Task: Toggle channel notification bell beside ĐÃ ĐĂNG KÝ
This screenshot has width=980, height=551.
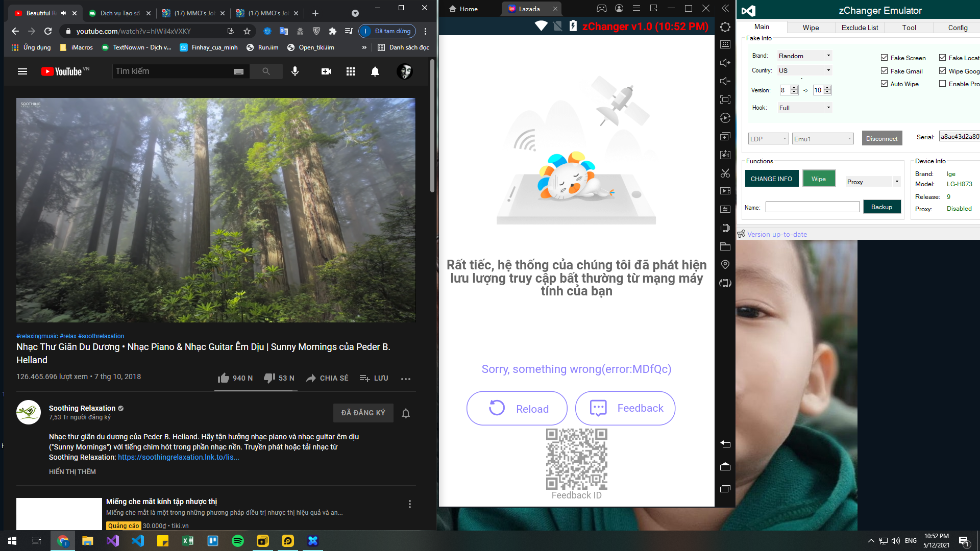Action: pyautogui.click(x=406, y=413)
